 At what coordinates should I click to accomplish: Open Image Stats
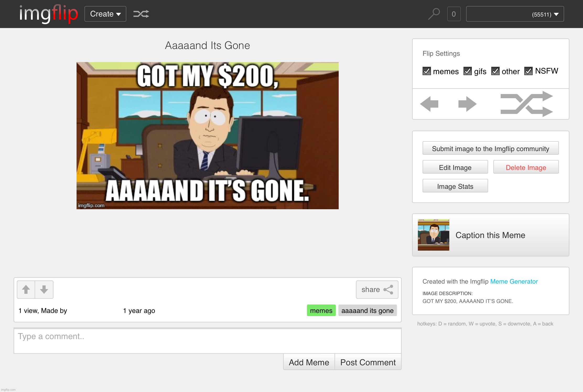455,186
